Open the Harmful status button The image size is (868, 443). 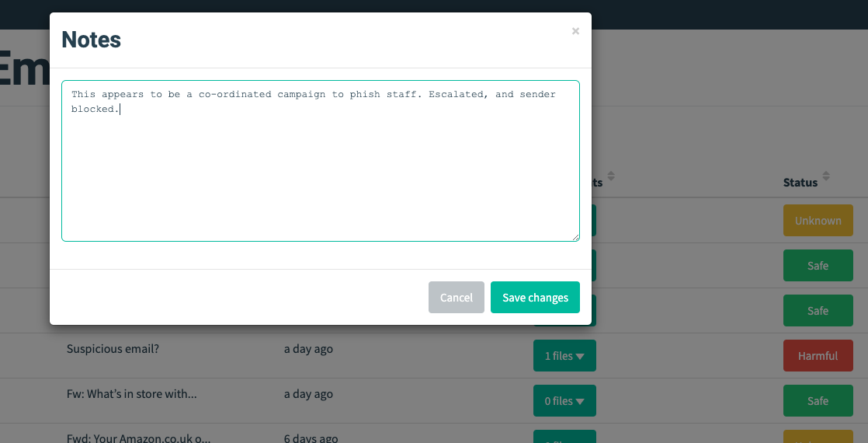[x=818, y=356]
